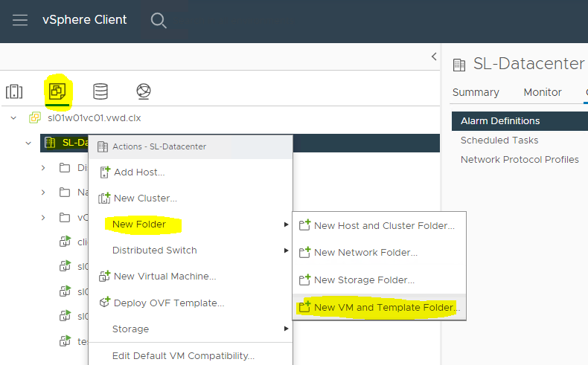Choose Add Host... from the Actions menu
588x365 pixels.
191,172
